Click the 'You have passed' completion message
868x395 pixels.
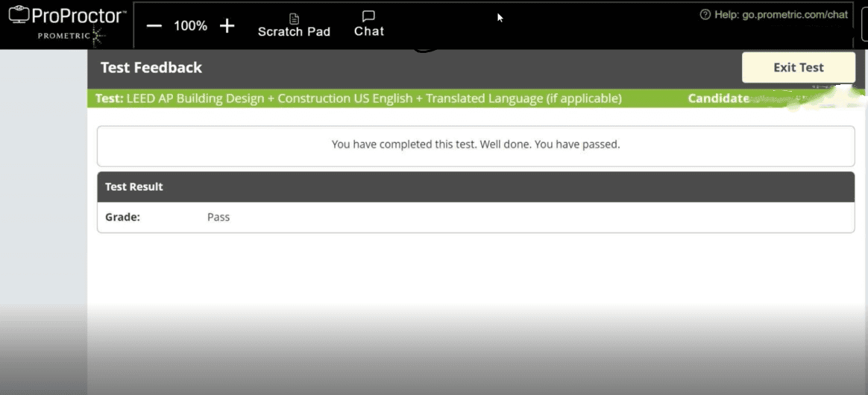coord(475,145)
